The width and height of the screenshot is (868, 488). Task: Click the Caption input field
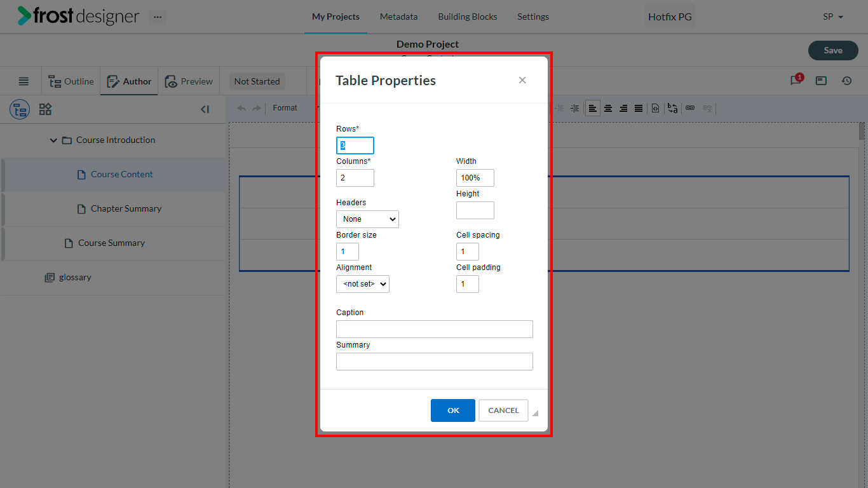(435, 329)
